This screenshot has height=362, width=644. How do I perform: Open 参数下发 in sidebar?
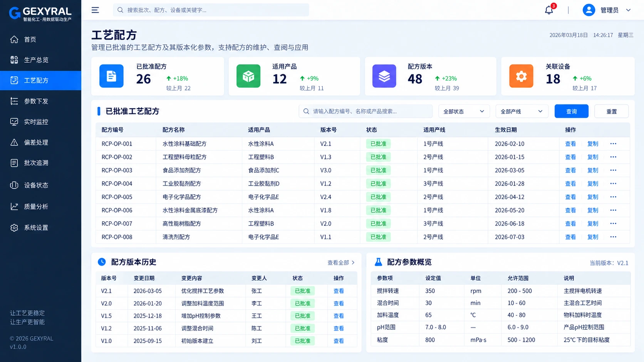(40, 101)
